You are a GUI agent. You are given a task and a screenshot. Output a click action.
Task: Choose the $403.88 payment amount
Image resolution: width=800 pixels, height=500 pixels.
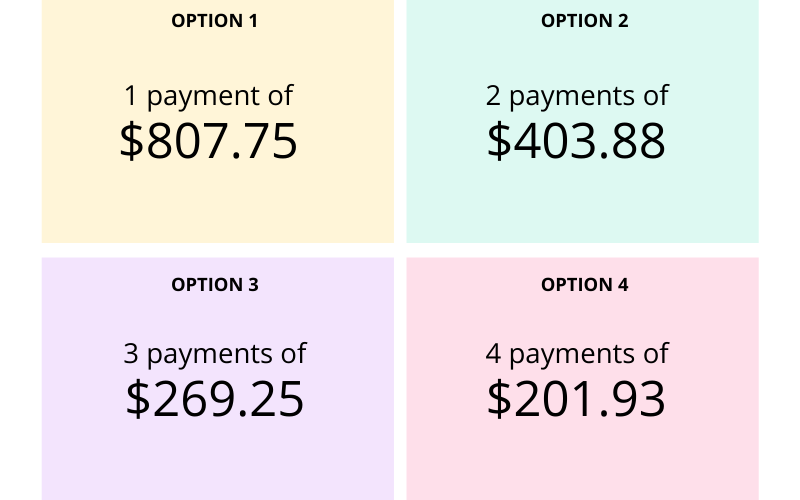click(x=577, y=141)
